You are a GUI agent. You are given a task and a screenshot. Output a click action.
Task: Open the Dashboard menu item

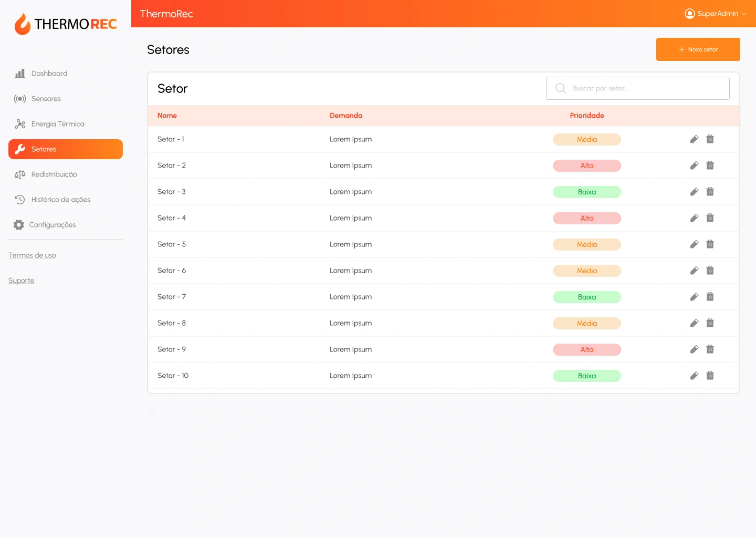[x=49, y=74]
